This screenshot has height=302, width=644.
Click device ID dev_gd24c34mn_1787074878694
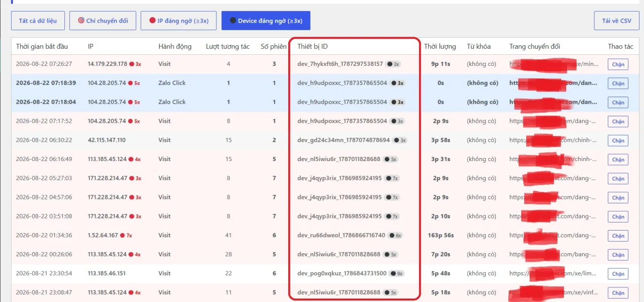[x=344, y=140]
